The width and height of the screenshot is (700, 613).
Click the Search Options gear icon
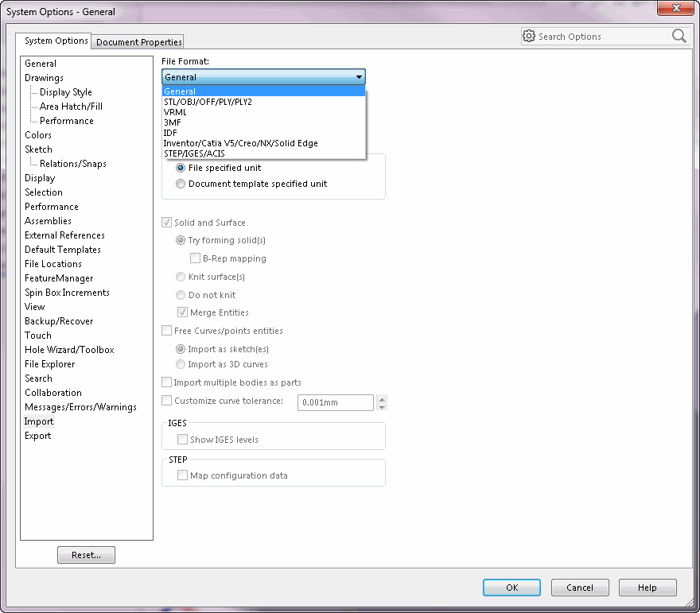(528, 36)
